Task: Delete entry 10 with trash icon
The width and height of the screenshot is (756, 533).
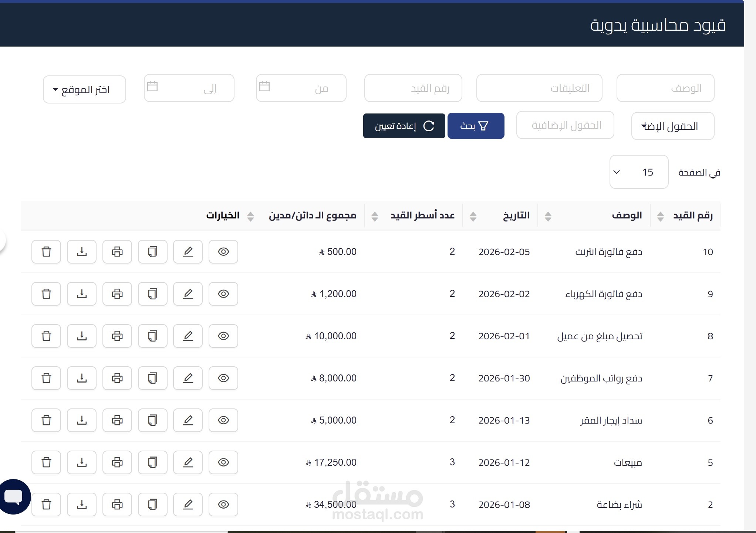Action: tap(46, 252)
